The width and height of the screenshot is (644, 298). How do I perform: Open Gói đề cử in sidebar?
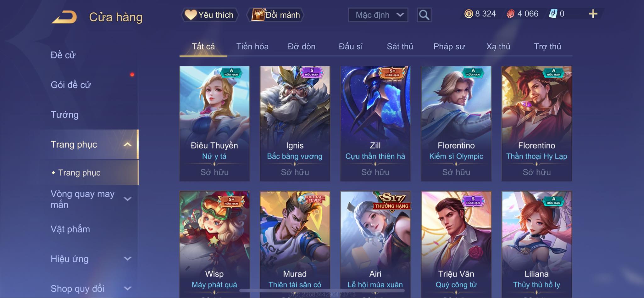71,85
